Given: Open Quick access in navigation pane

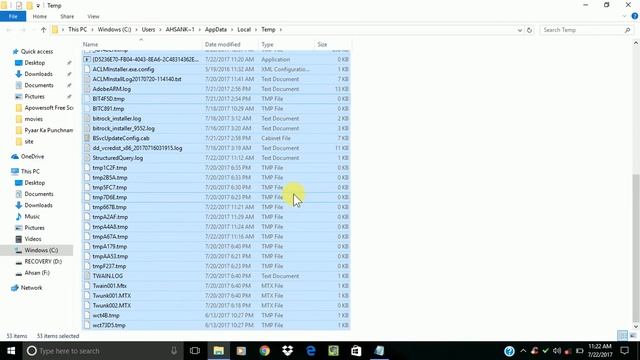Looking at the screenshot, I should click(37, 51).
